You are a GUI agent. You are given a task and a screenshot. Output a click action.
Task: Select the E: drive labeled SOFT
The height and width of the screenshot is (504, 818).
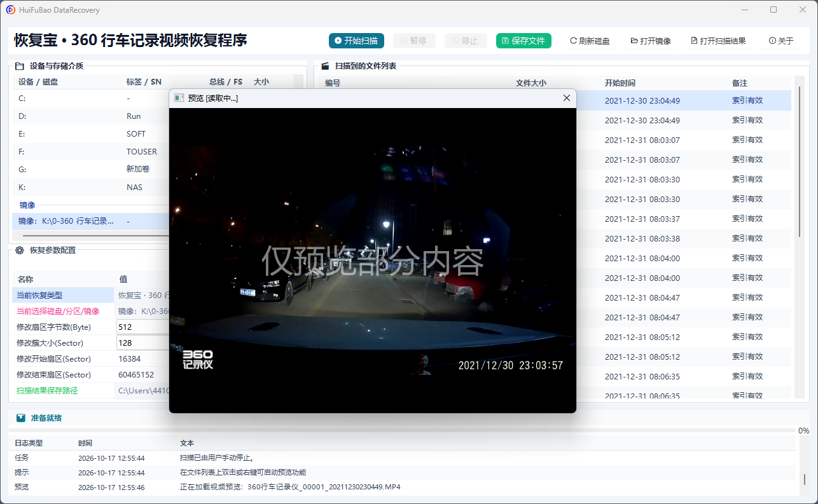click(x=90, y=134)
